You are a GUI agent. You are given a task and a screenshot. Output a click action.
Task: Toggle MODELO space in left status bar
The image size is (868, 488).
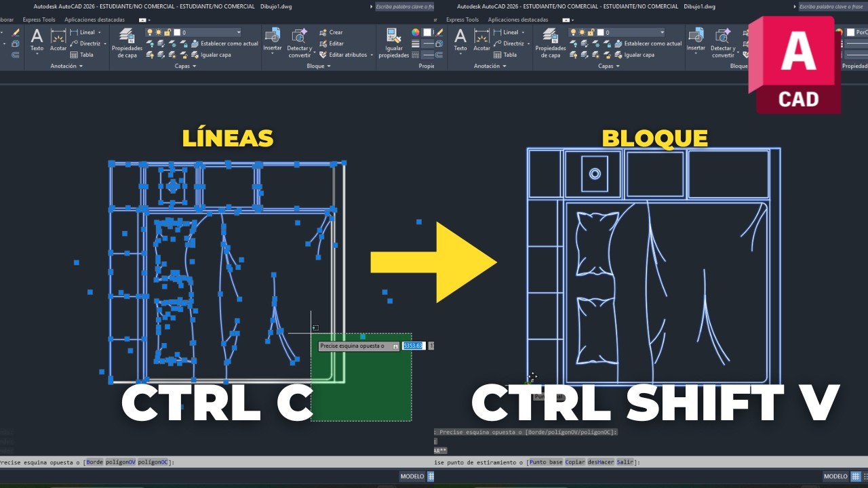[412, 476]
